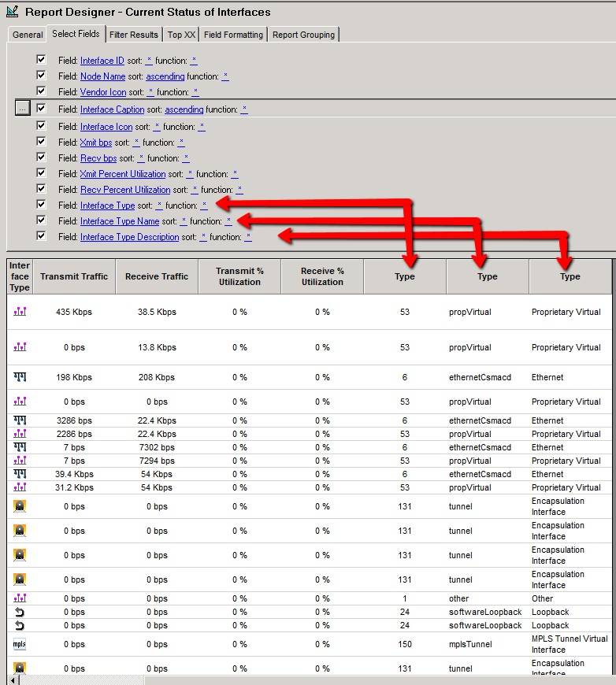The image size is (616, 685).
Task: Uncheck the Node Name field checkbox
Action: click(41, 75)
